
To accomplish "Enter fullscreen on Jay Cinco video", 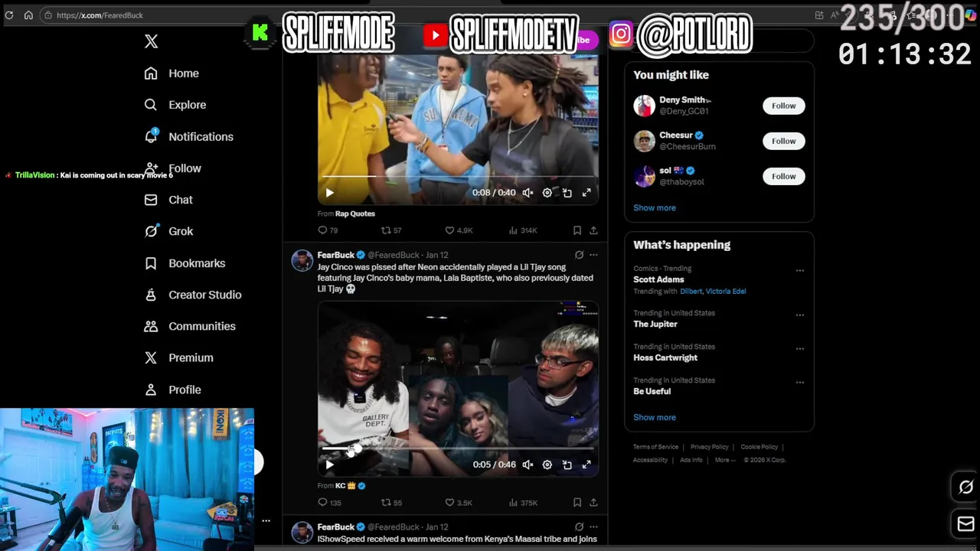I will (x=586, y=465).
